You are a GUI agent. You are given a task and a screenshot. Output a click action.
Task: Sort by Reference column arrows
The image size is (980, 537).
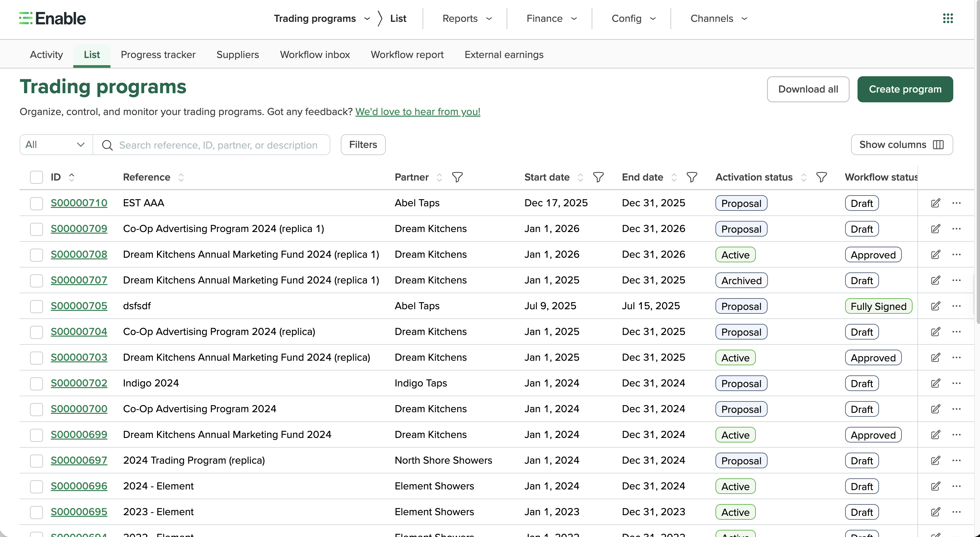pos(181,177)
